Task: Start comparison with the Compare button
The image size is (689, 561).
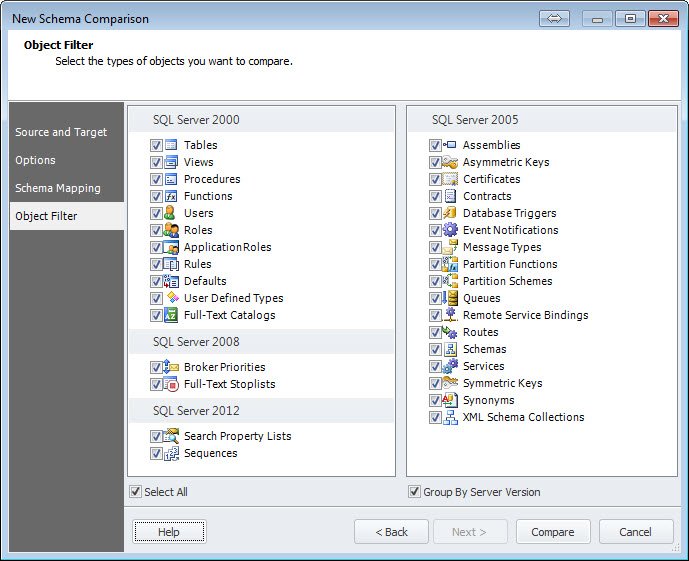Action: 553,532
